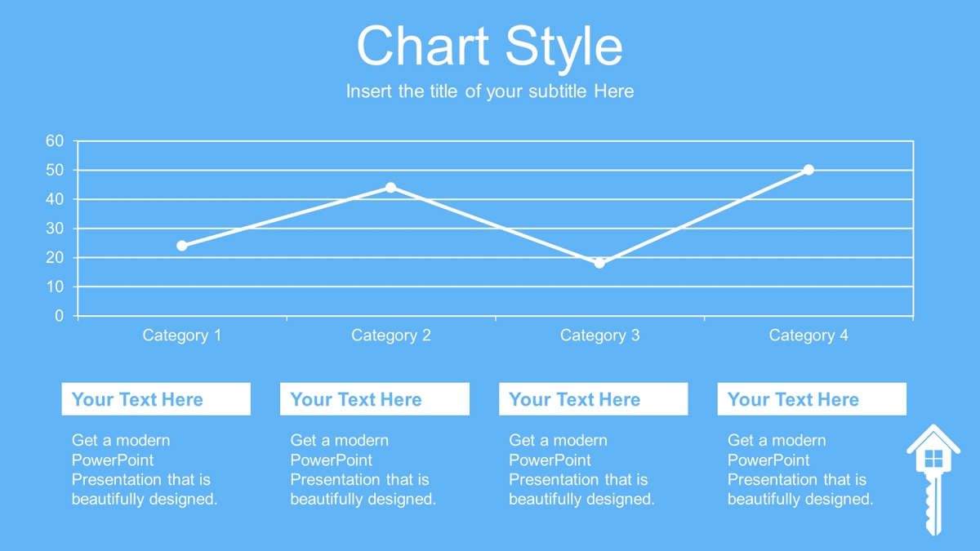Screen dimensions: 980x551
Task: Click the third Your Text Here box
Action: click(594, 399)
